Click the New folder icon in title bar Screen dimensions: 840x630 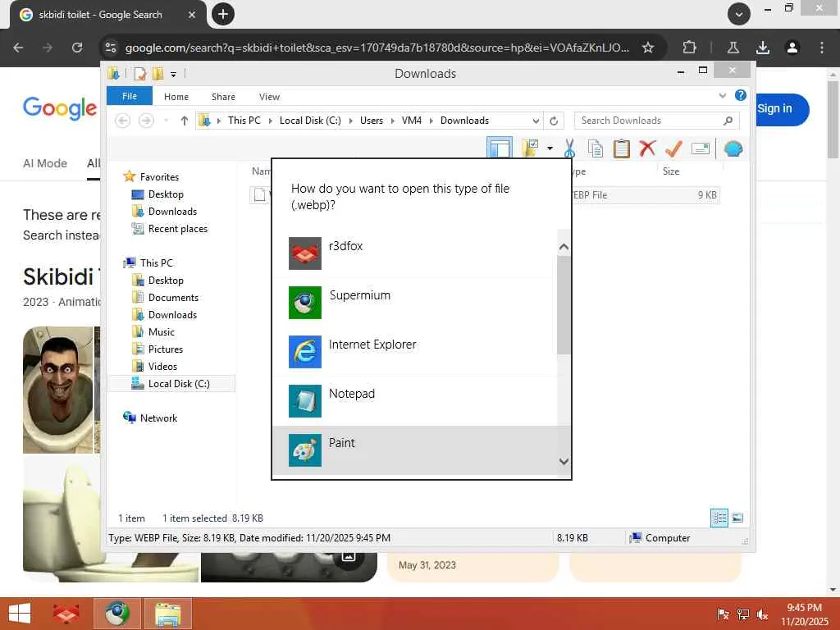point(157,73)
